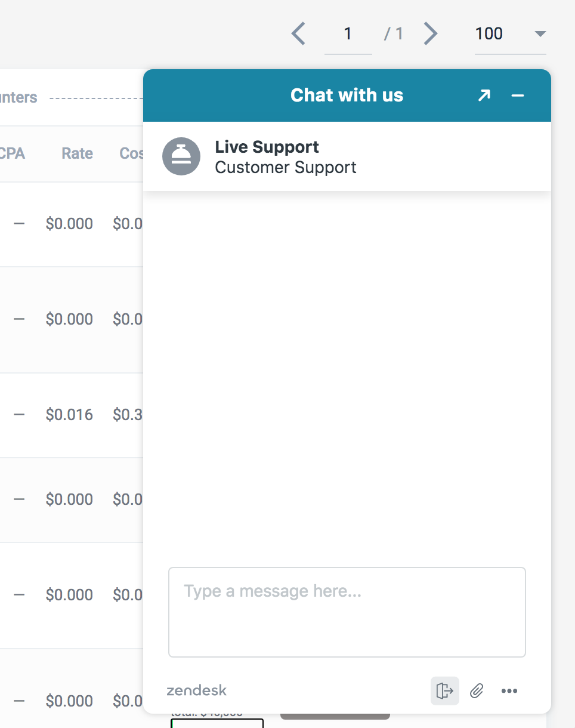
Task: Sort table by Rate column header
Action: pyautogui.click(x=78, y=153)
